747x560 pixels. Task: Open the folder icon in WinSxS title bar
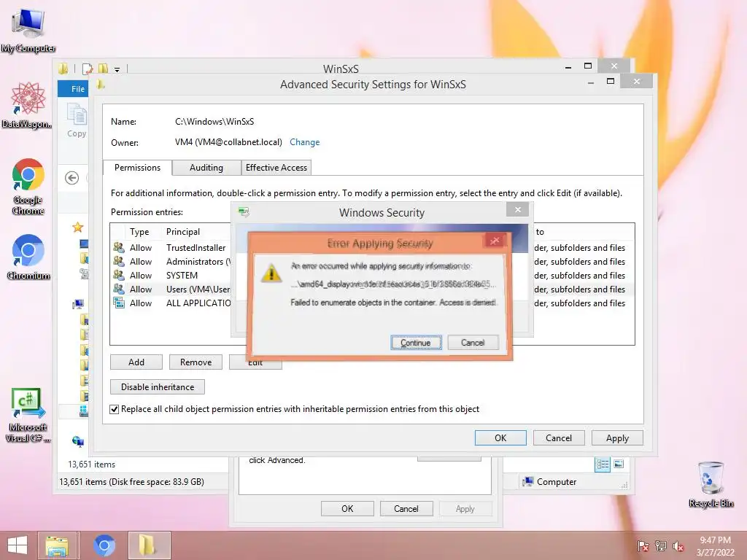[63, 69]
